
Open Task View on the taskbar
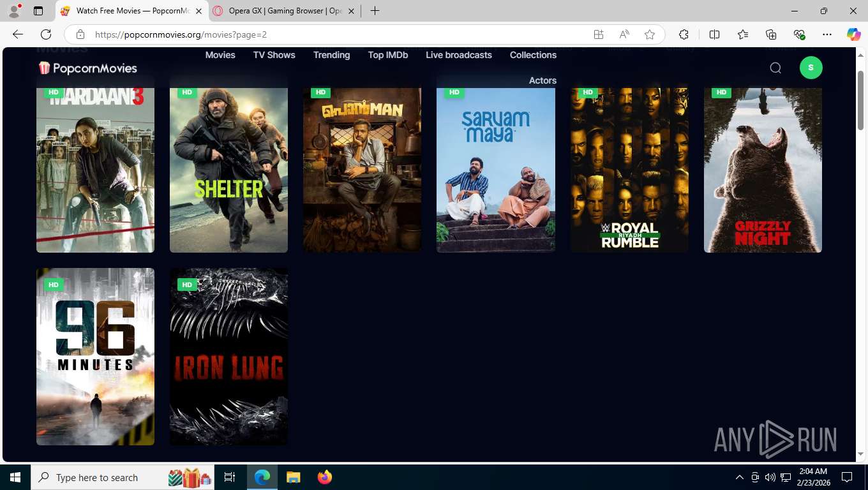tap(230, 477)
